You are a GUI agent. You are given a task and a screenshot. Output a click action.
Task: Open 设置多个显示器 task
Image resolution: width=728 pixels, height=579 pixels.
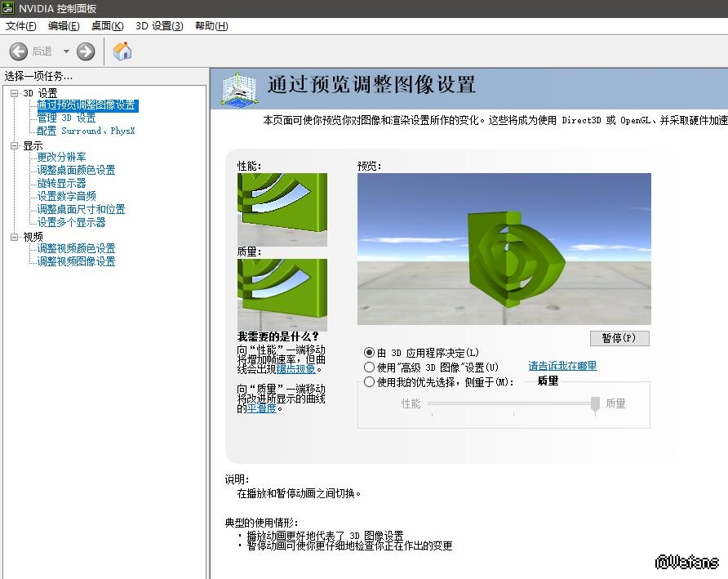(71, 222)
